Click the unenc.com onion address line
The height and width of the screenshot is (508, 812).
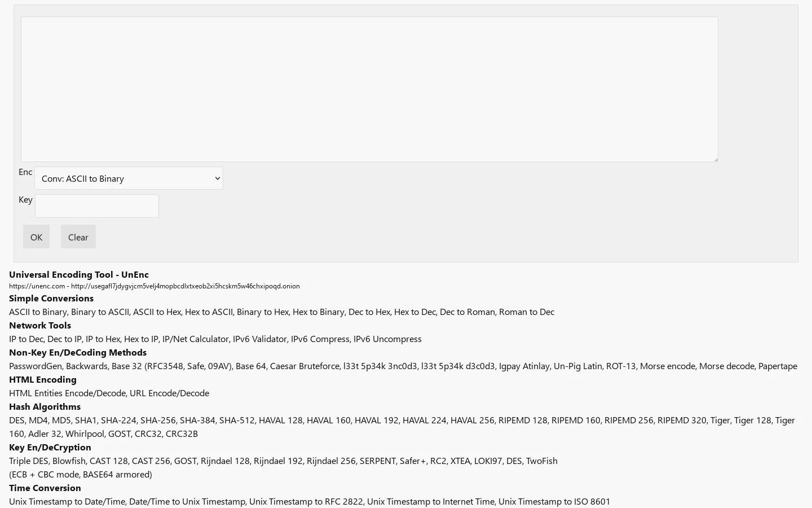[x=155, y=286]
